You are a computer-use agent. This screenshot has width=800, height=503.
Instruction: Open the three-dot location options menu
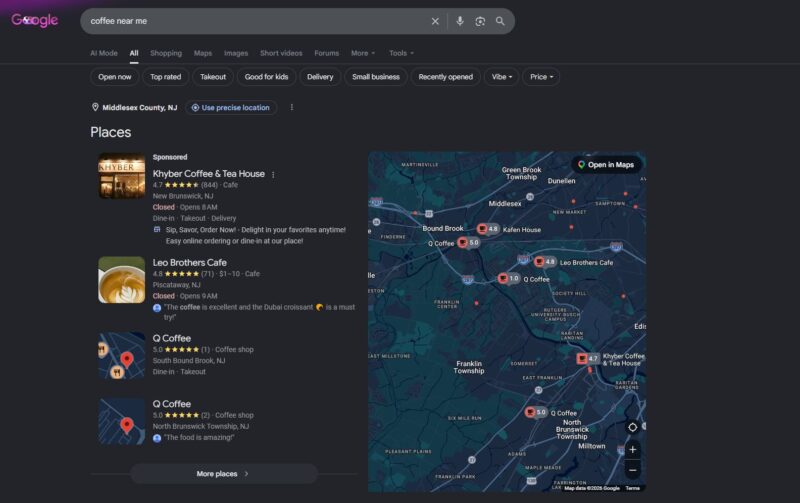292,107
